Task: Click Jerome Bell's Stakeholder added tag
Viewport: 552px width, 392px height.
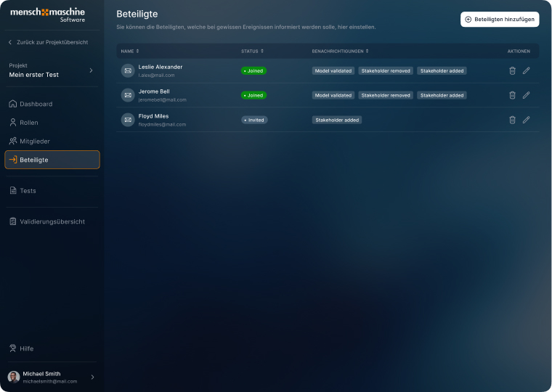Action: tap(442, 95)
